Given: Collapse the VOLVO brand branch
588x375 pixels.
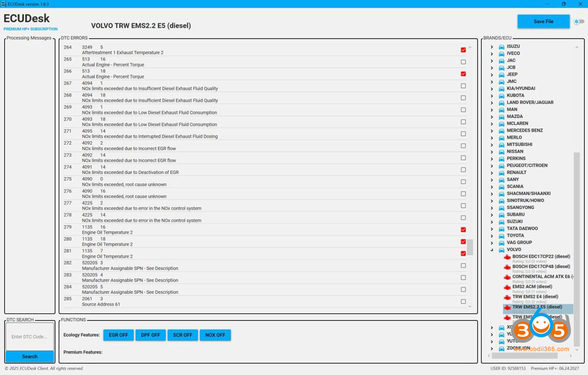Looking at the screenshot, I should pyautogui.click(x=491, y=249).
